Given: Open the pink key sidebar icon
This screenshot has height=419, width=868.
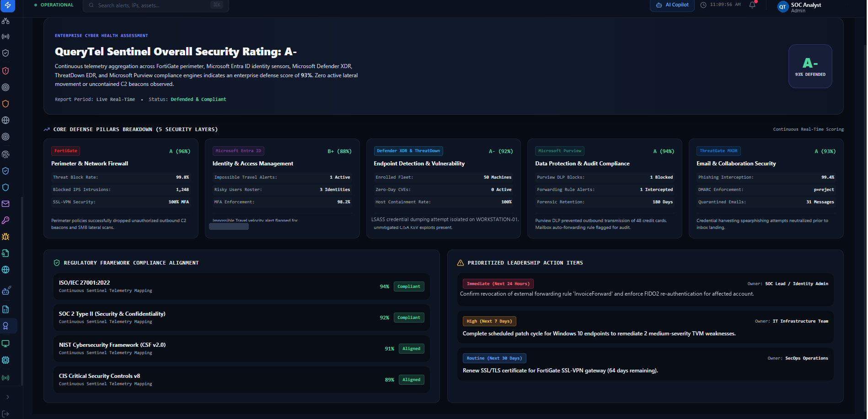Looking at the screenshot, I should (5, 220).
